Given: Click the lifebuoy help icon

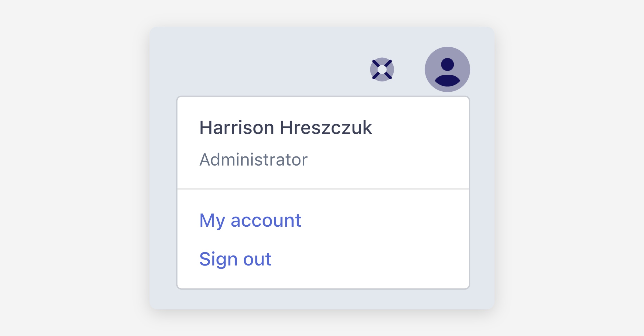Looking at the screenshot, I should pos(382,69).
